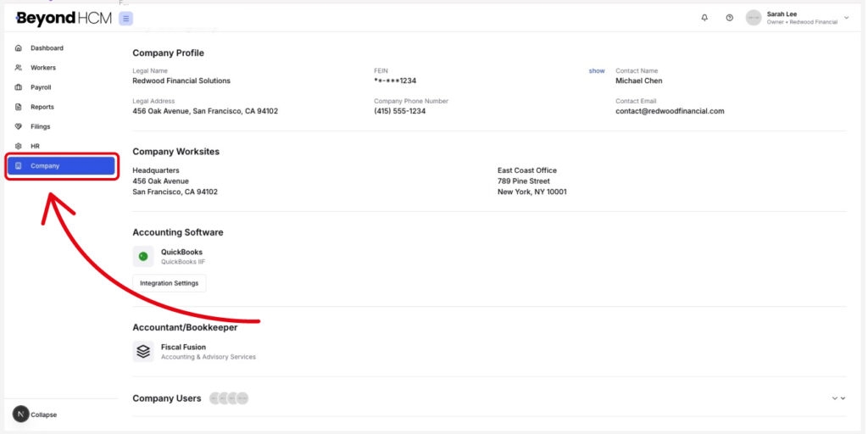
Task: Click the Accounting Software heading
Action: (x=178, y=232)
